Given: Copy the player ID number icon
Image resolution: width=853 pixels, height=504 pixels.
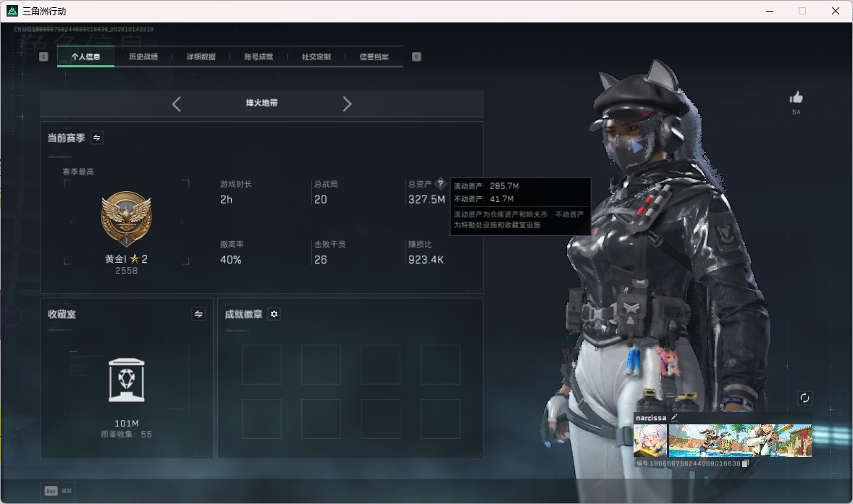Looking at the screenshot, I should tap(745, 463).
